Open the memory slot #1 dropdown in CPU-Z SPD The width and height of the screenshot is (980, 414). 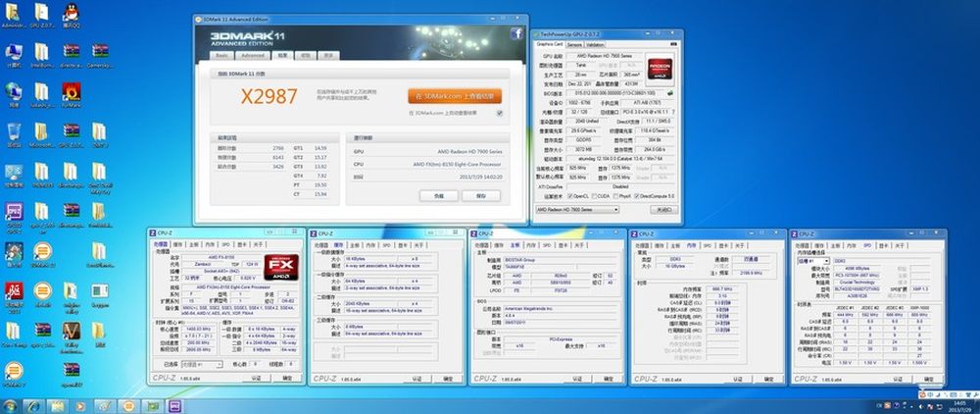[x=813, y=260]
